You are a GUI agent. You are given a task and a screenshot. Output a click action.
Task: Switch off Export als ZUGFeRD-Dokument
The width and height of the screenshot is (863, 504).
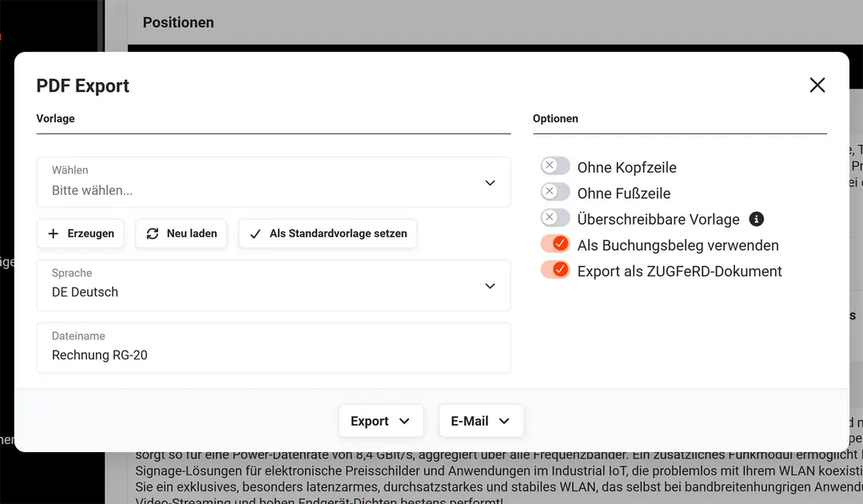click(x=555, y=269)
